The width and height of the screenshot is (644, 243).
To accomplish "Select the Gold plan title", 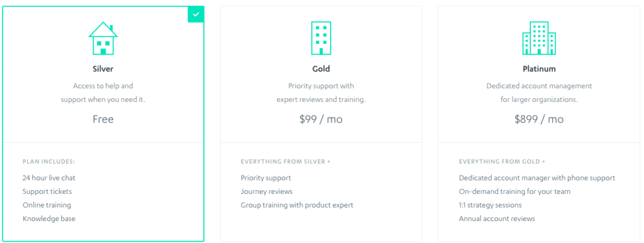I will [321, 69].
